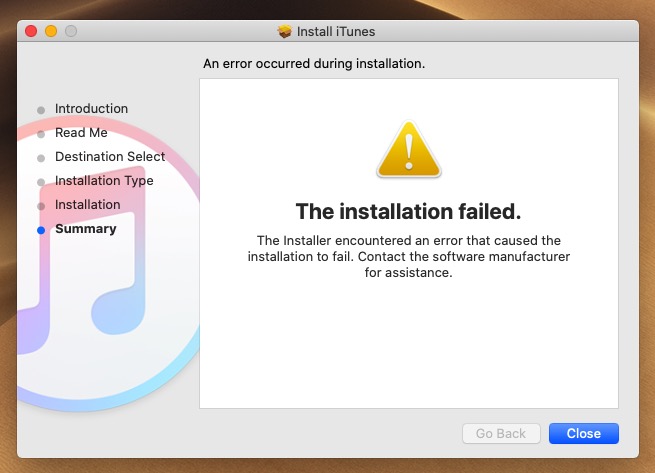The image size is (655, 473).
Task: Select the Read Me step
Action: [81, 132]
